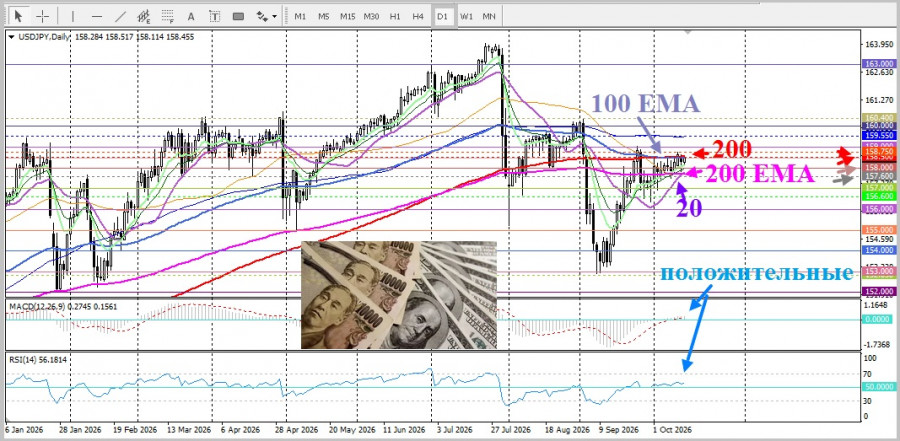Click the green 157.000 level label
The width and height of the screenshot is (900, 441).
pyautogui.click(x=879, y=188)
